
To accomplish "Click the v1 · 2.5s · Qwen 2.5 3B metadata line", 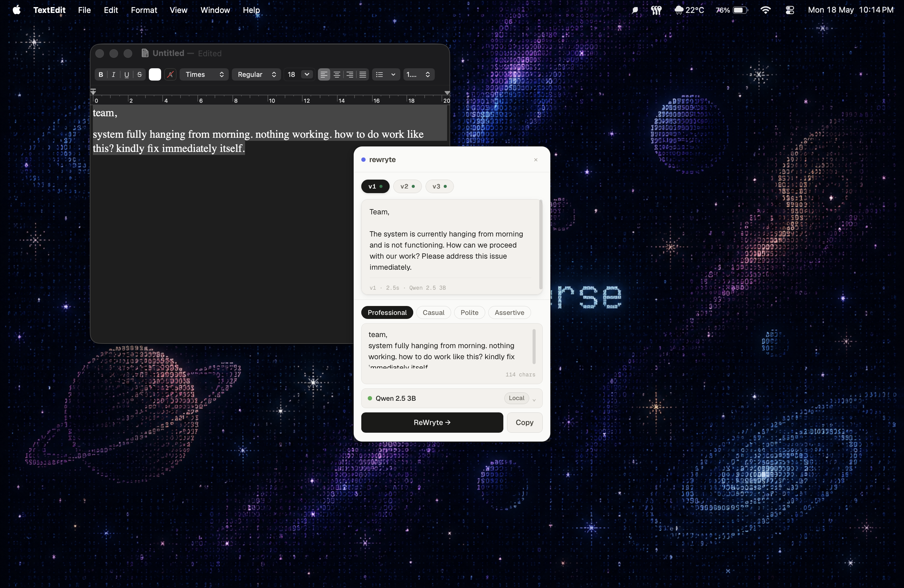I will coord(407,288).
